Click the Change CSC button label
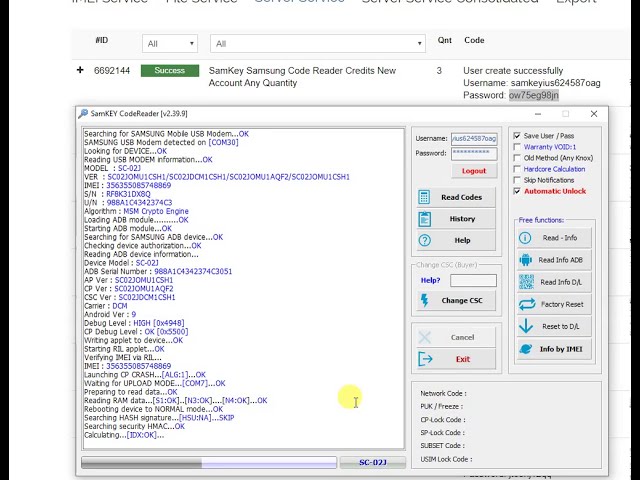 (x=462, y=300)
